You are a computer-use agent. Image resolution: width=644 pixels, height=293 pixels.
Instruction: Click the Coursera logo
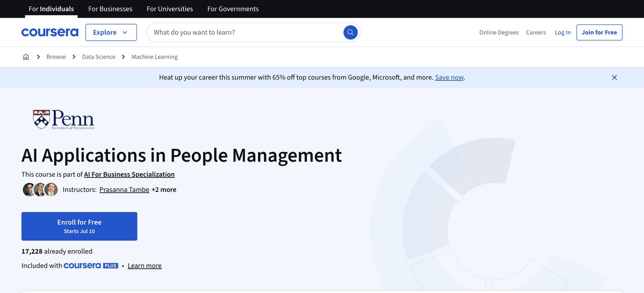pyautogui.click(x=50, y=32)
